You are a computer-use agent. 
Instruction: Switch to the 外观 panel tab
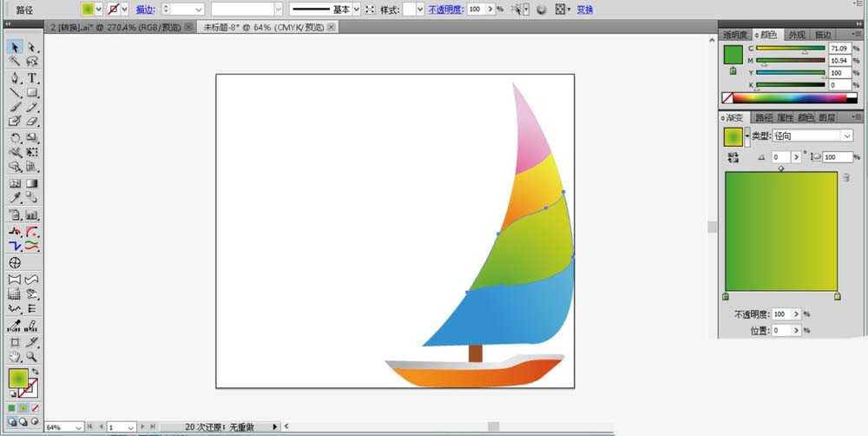pyautogui.click(x=796, y=35)
